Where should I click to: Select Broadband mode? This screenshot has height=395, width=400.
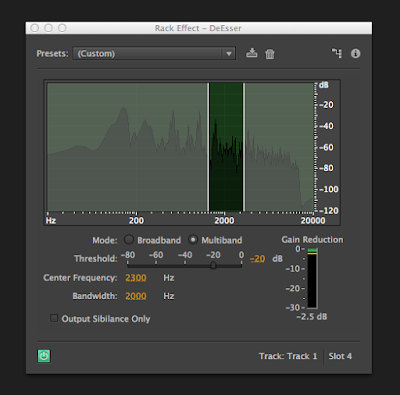129,240
